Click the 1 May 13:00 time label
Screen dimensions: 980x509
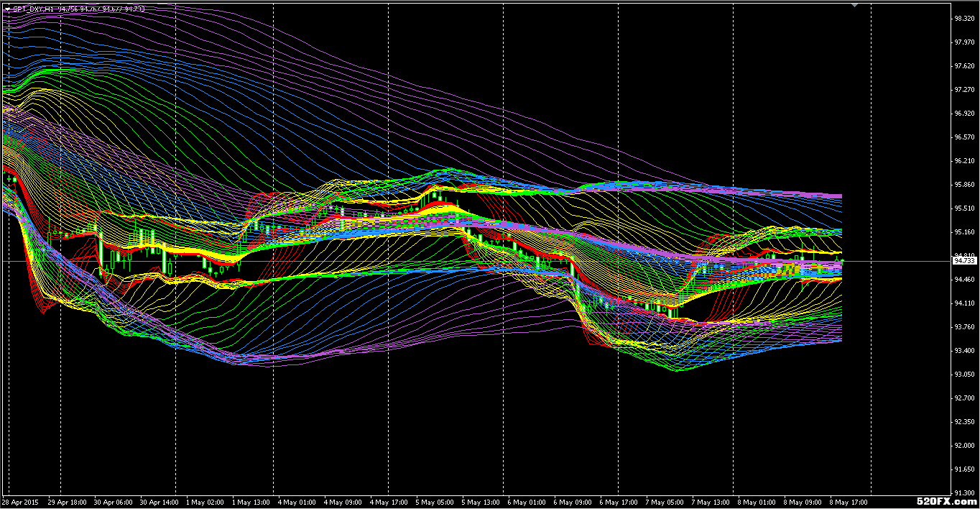pyautogui.click(x=251, y=502)
